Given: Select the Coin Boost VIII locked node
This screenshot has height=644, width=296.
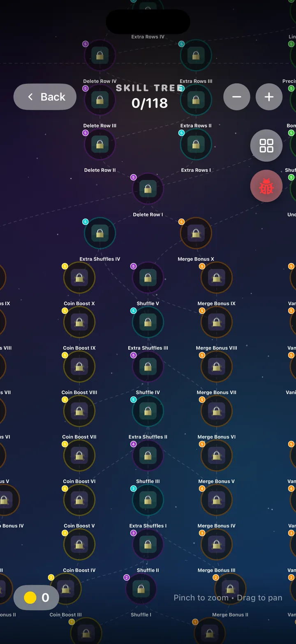Looking at the screenshot, I should [x=79, y=366].
